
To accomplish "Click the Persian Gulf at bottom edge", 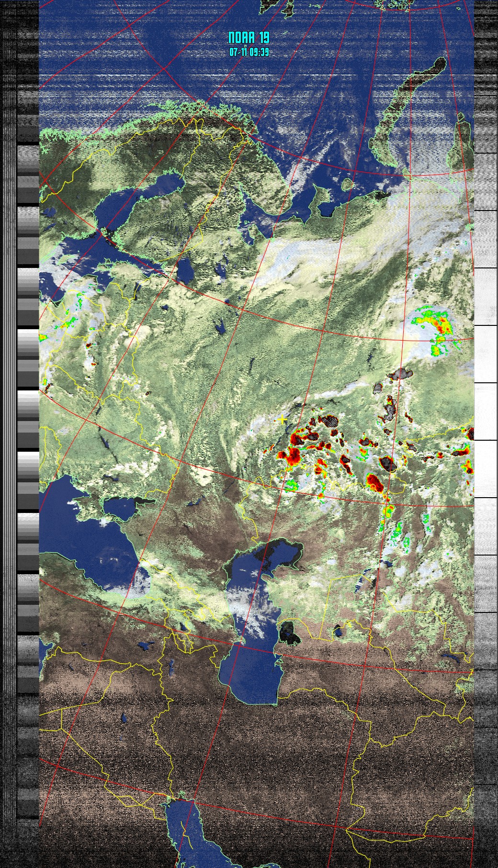I will [187, 837].
